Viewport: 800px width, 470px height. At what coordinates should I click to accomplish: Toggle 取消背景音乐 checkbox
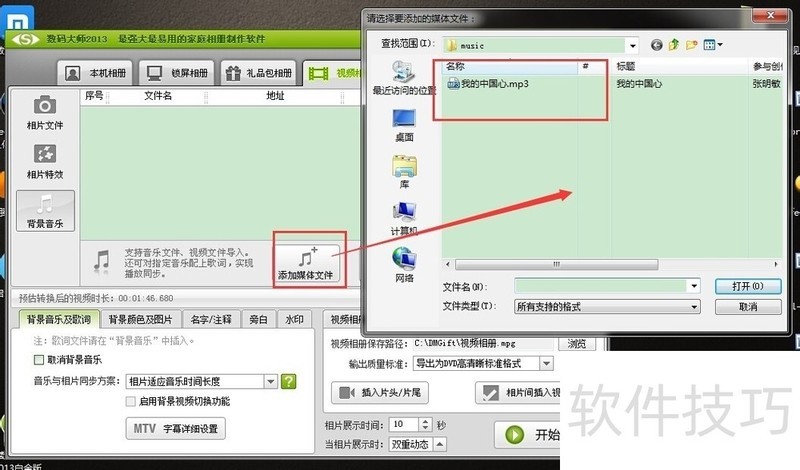point(39,360)
